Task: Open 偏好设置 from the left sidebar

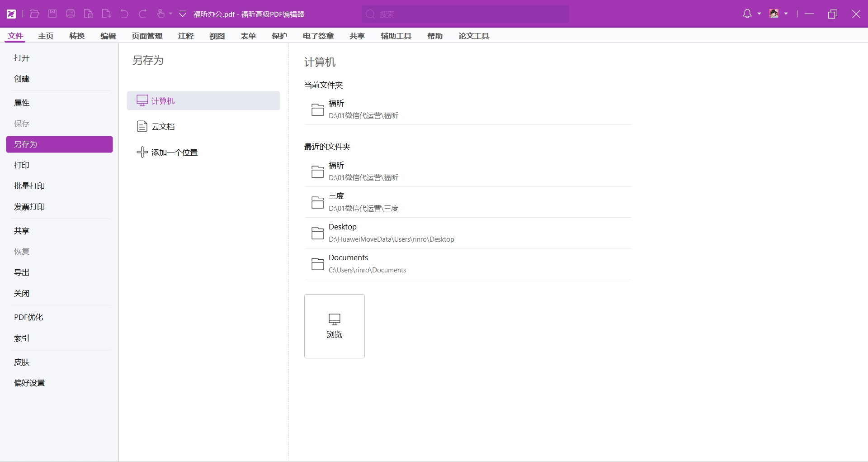Action: (29, 383)
